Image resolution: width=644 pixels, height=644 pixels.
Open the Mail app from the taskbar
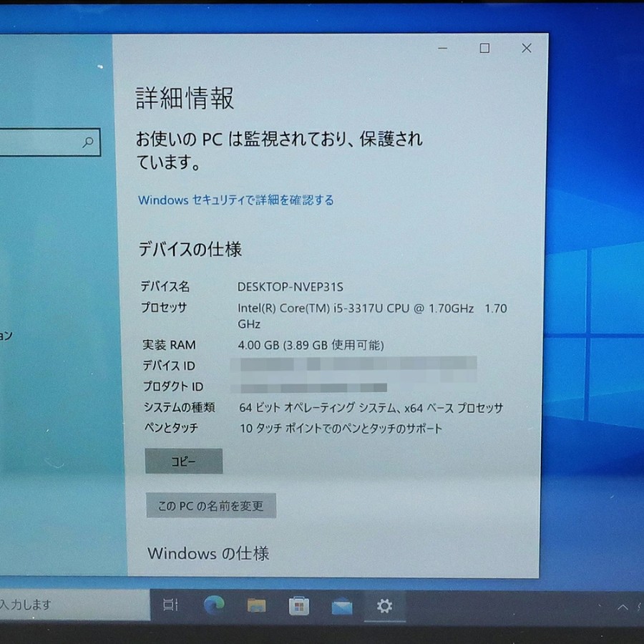pyautogui.click(x=342, y=607)
